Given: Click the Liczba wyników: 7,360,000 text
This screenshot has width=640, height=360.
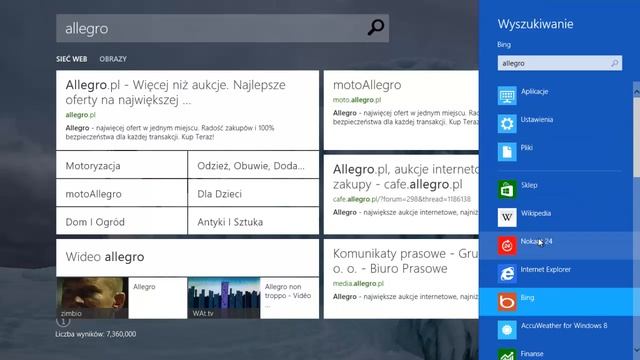Looking at the screenshot, I should [96, 334].
